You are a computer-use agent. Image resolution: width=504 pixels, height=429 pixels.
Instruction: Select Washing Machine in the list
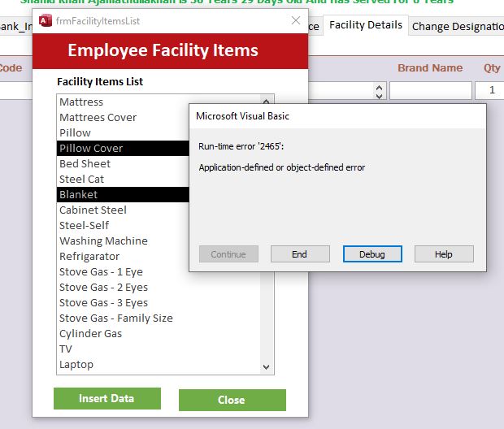coord(122,240)
